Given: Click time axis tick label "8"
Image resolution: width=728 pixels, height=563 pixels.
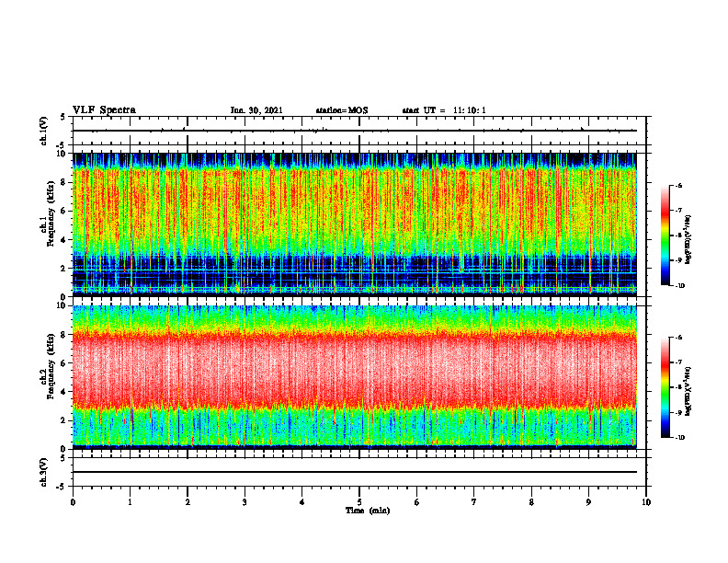Looking at the screenshot, I should click(x=531, y=502).
